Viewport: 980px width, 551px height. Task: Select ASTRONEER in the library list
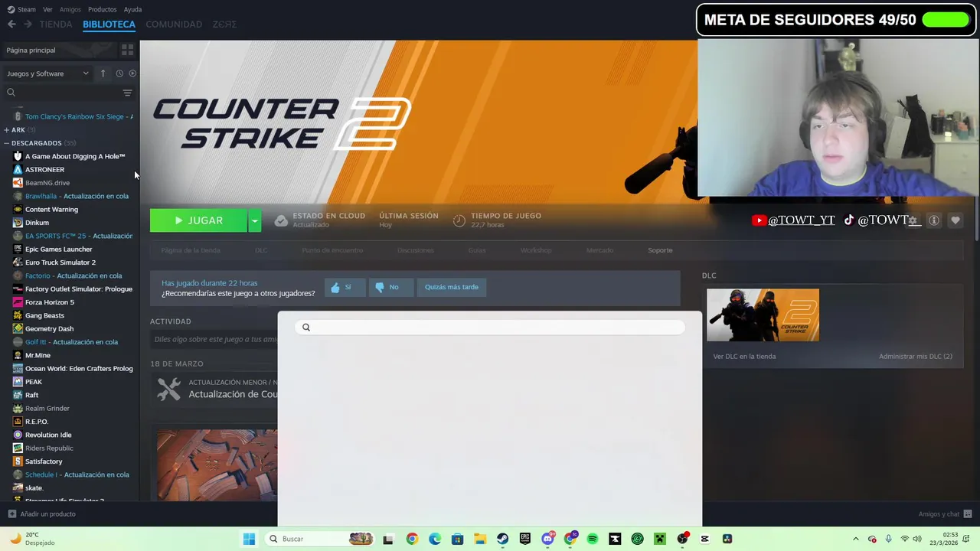point(44,169)
